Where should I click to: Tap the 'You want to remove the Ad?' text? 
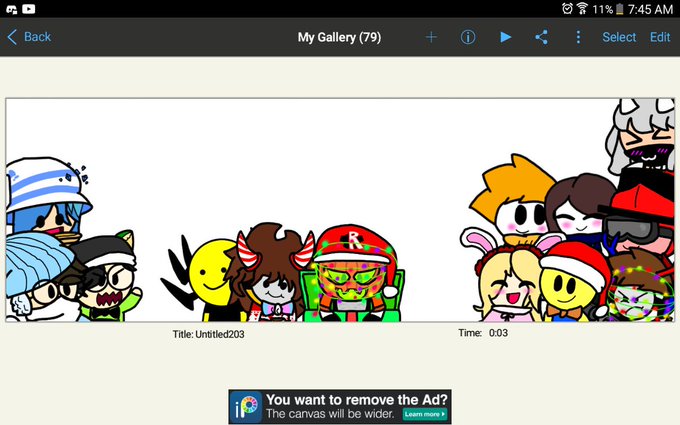pyautogui.click(x=356, y=399)
